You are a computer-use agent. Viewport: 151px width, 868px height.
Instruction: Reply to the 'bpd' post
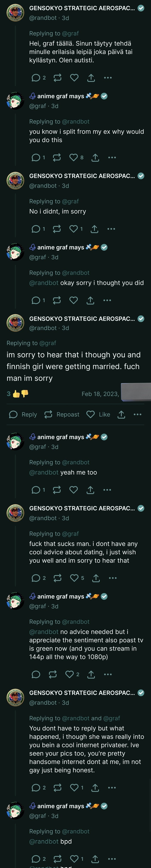[38, 859]
